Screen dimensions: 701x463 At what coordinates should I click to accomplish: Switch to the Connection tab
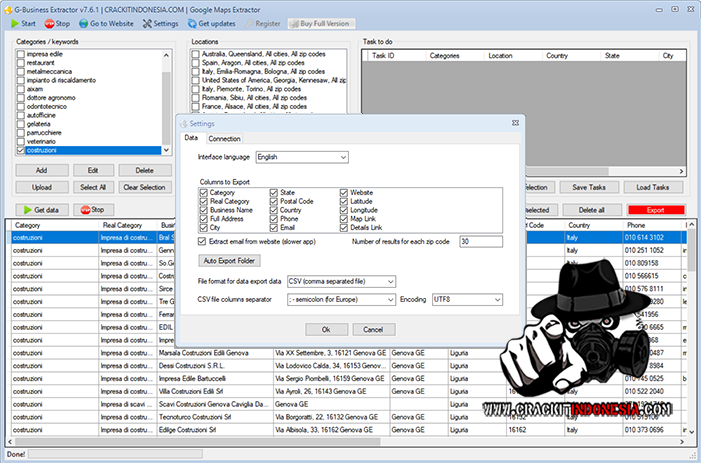tap(224, 138)
